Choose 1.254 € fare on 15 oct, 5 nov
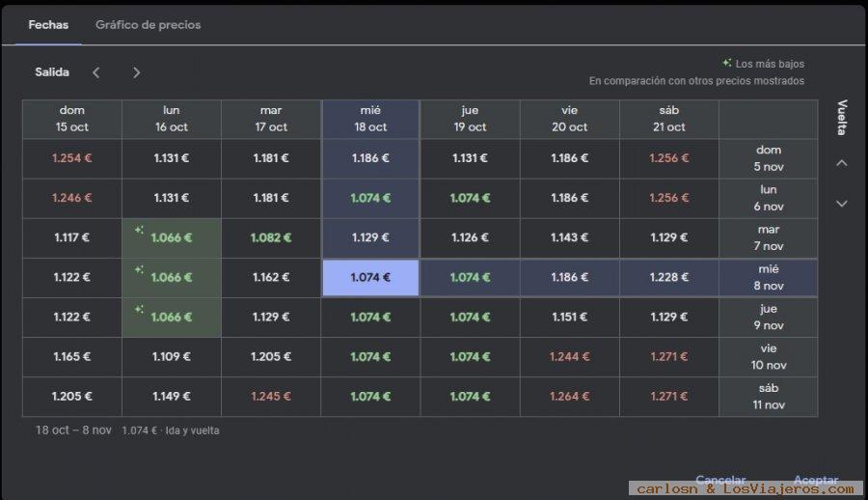The height and width of the screenshot is (500, 868). (72, 158)
